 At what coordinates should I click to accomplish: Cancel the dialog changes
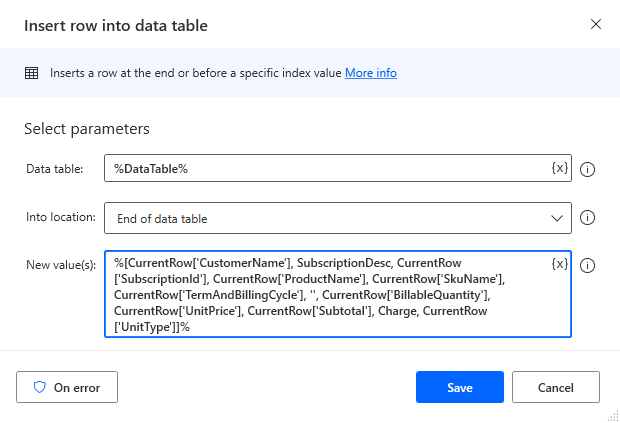coord(556,387)
